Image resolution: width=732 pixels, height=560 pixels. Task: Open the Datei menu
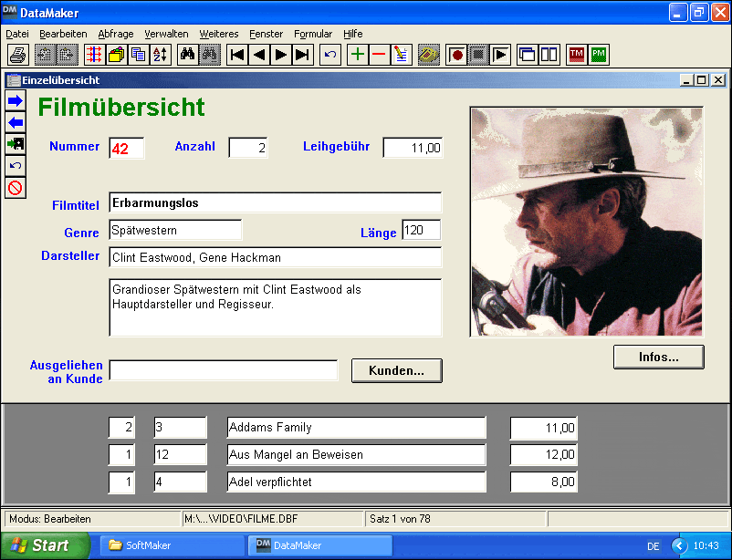pyautogui.click(x=17, y=34)
